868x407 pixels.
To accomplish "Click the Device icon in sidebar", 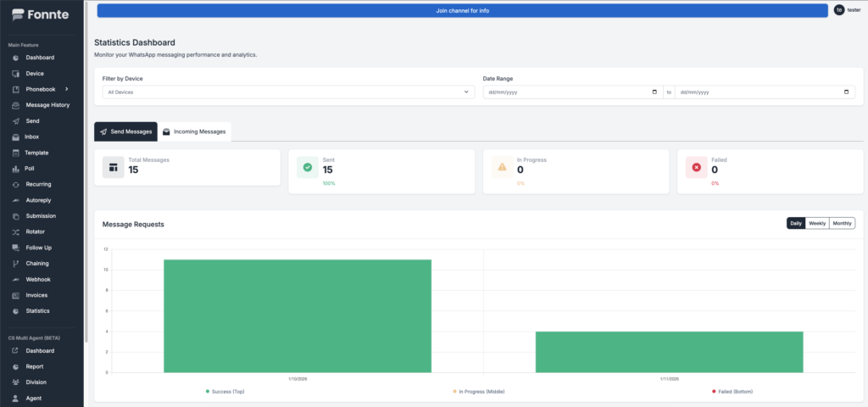I will tap(16, 74).
